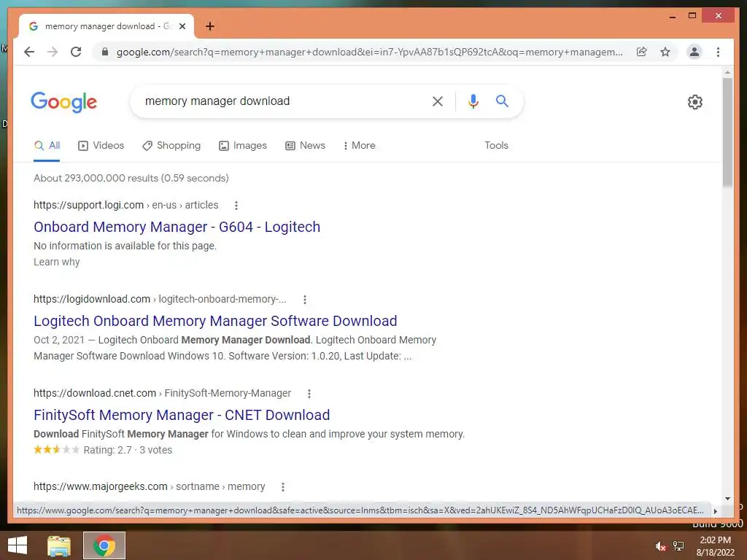Click the https://support.logi.com breadcrumb URL
The height and width of the screenshot is (560, 747).
point(88,205)
